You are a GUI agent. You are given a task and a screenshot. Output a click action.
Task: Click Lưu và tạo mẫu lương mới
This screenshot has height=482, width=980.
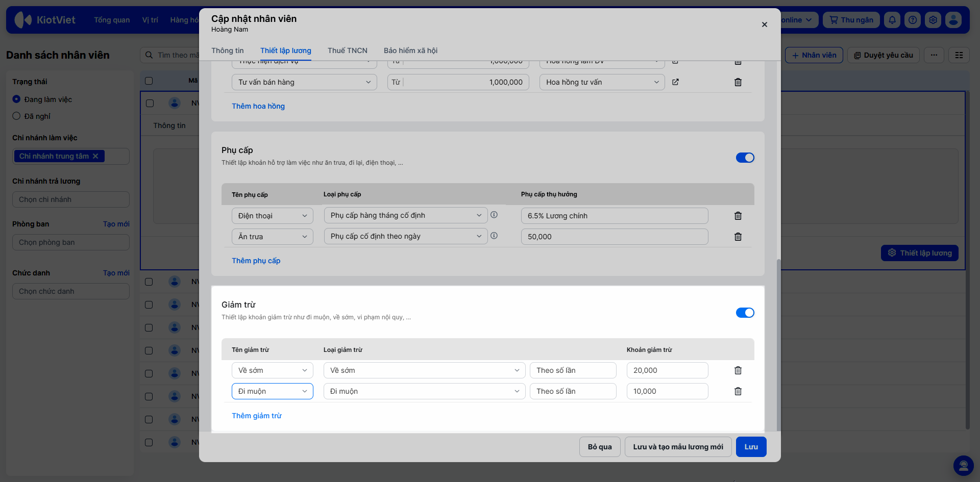coord(678,447)
